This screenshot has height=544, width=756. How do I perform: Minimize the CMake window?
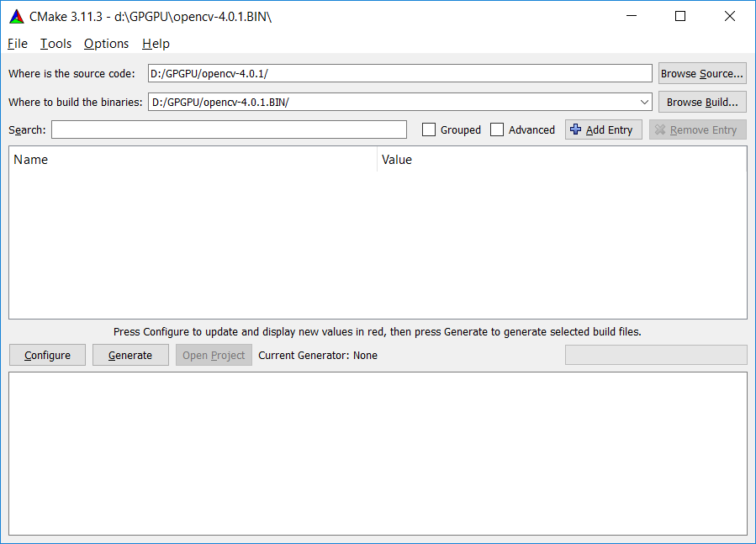[632, 17]
